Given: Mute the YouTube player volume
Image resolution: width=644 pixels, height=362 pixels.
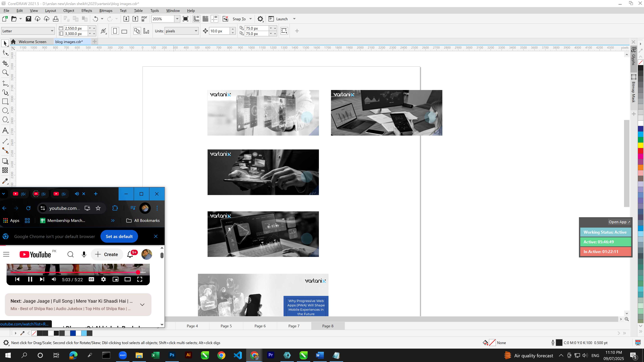Looking at the screenshot, I should coord(54,279).
